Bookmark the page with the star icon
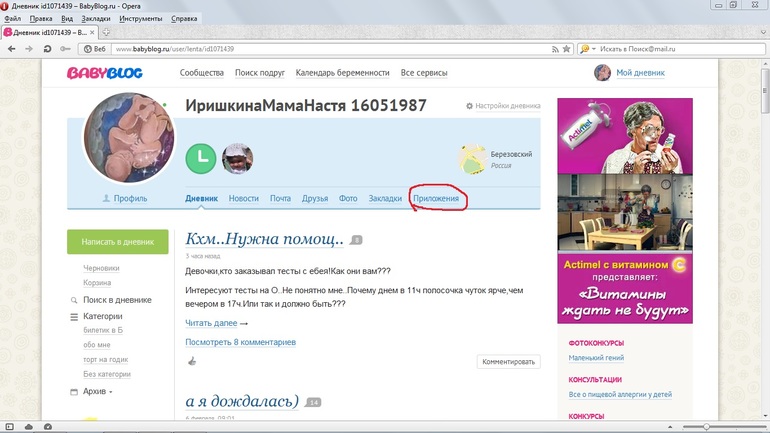The width and height of the screenshot is (770, 433). (x=566, y=48)
